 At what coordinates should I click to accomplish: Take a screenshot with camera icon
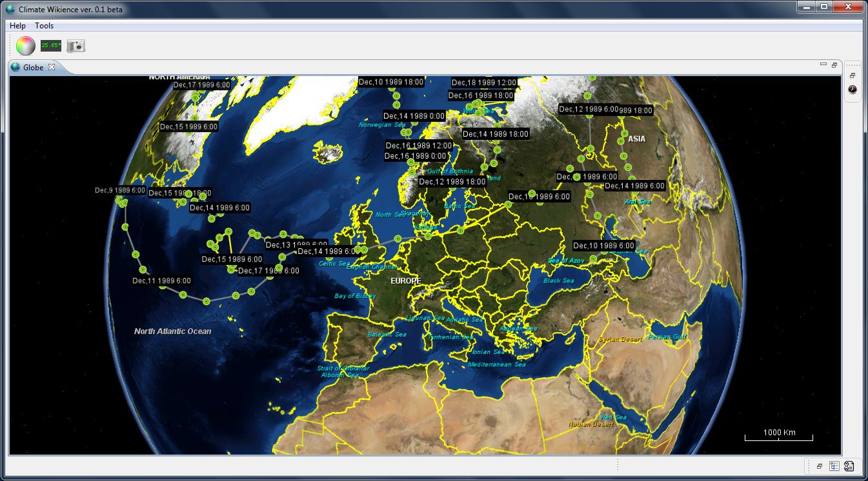(76, 46)
